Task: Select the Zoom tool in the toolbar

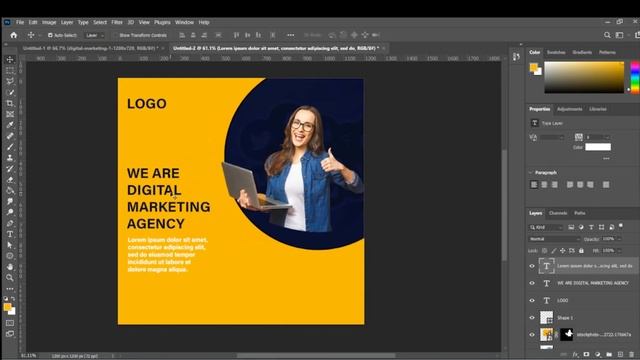Action: tap(10, 278)
